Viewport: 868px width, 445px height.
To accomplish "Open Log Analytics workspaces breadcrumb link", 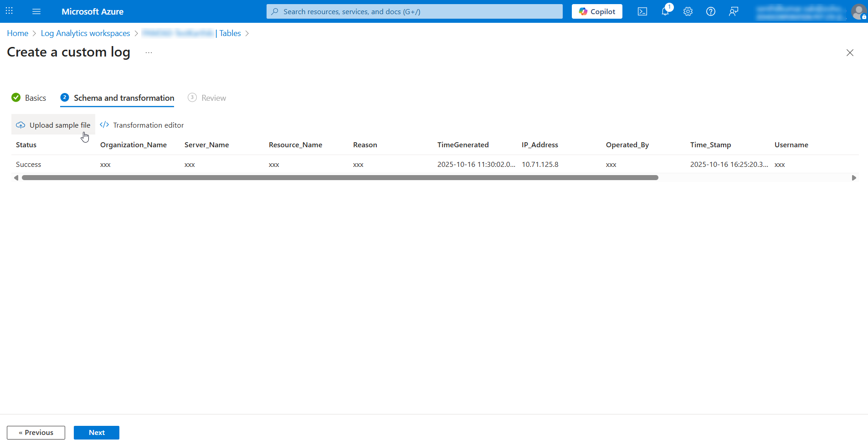I will point(85,33).
